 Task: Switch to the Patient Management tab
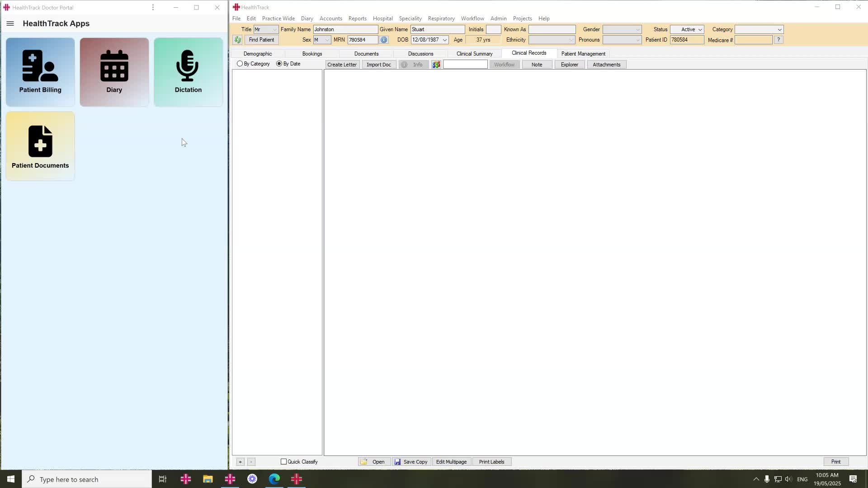pyautogui.click(x=583, y=54)
